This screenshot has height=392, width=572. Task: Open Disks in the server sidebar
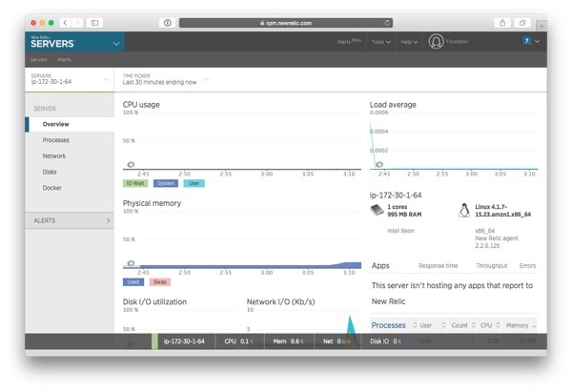[50, 172]
